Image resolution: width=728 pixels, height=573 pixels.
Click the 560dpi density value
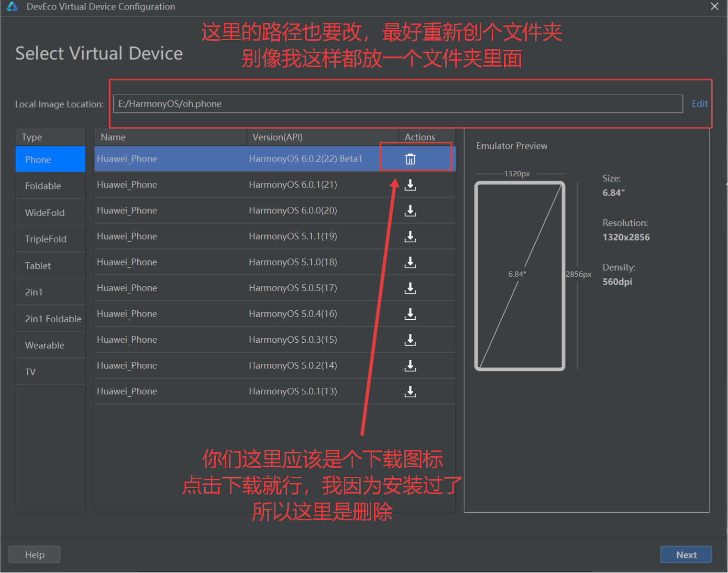pos(617,282)
